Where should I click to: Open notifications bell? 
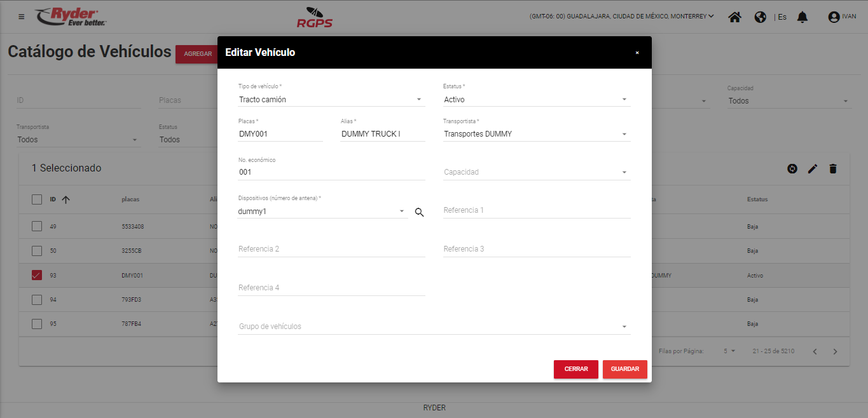coord(803,17)
